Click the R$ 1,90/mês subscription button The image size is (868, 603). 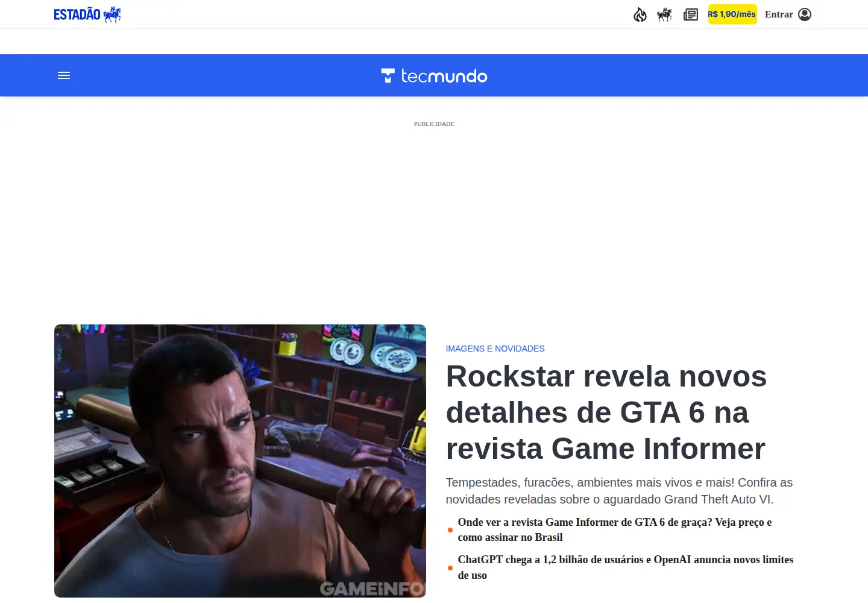click(x=732, y=14)
